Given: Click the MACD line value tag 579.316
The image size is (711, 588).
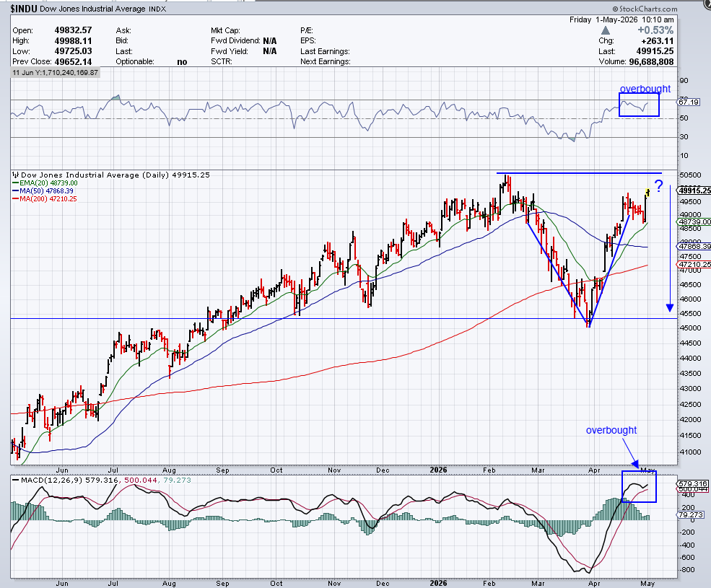Looking at the screenshot, I should 692,484.
